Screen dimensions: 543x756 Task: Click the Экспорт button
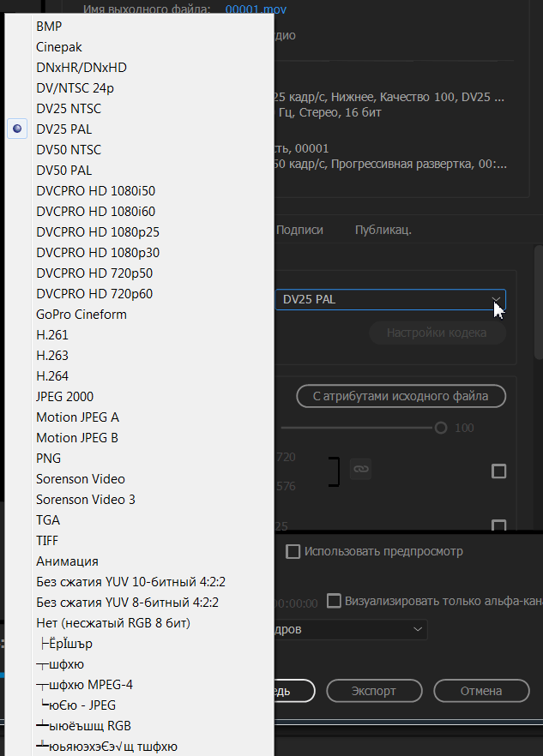click(x=374, y=691)
